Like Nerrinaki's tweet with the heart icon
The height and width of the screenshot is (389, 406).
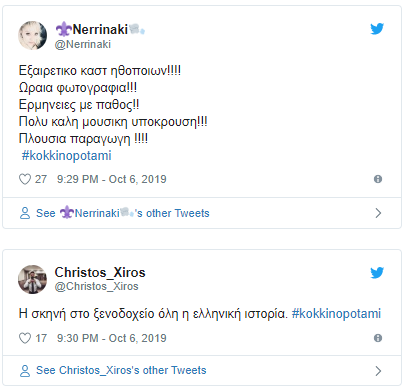pos(25,179)
